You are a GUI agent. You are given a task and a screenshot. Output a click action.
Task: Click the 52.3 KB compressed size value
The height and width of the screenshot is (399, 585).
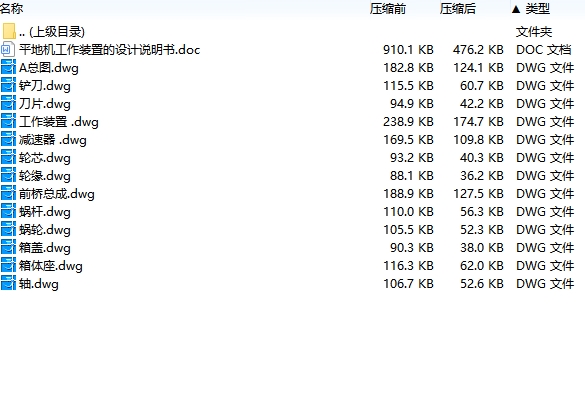[481, 230]
